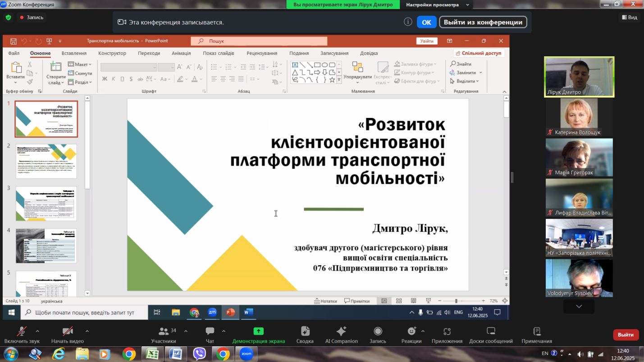Open Zoom Reactions menu

coord(411,332)
